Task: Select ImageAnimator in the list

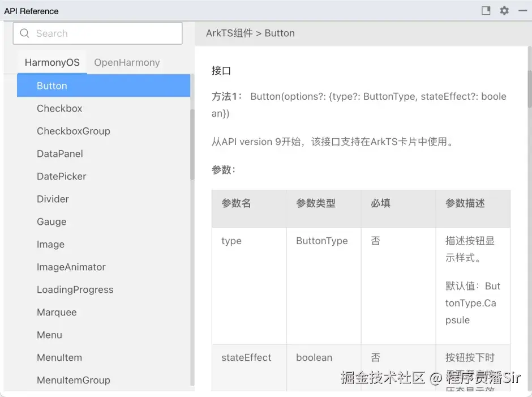Action: [104, 267]
